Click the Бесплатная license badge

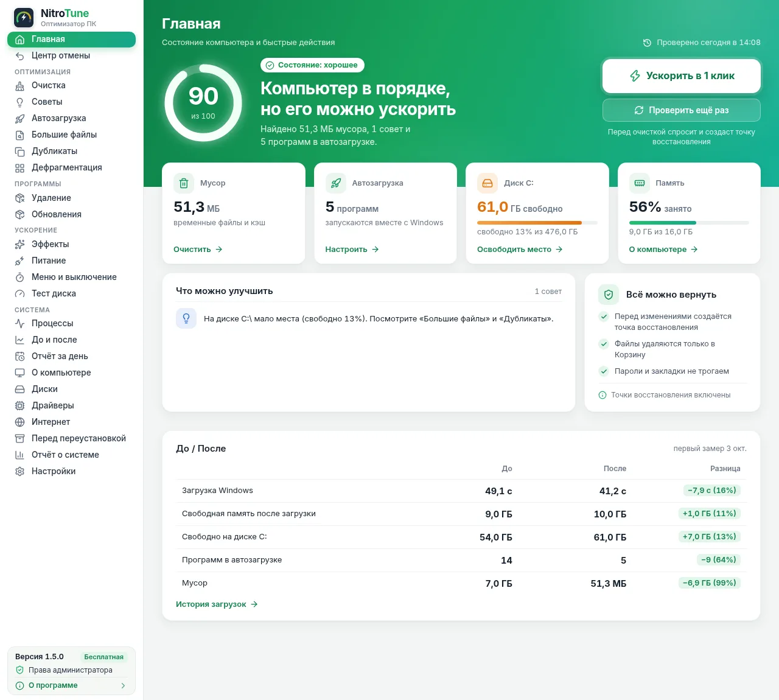104,657
